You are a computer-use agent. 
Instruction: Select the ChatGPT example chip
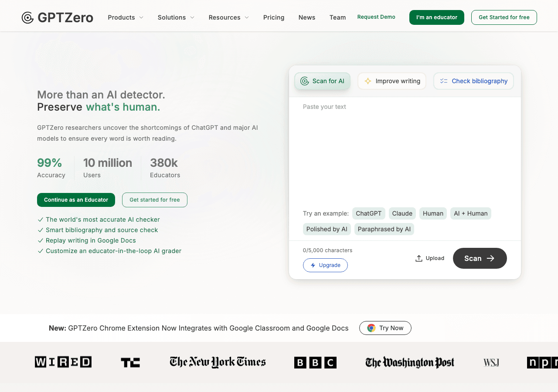click(x=368, y=213)
